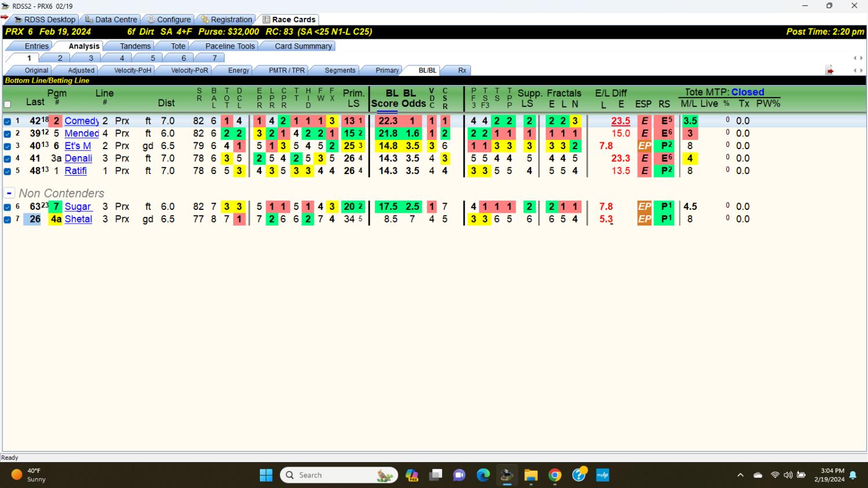The height and width of the screenshot is (488, 868).
Task: Open the weather widget showing 40°F Sunny
Action: (29, 475)
